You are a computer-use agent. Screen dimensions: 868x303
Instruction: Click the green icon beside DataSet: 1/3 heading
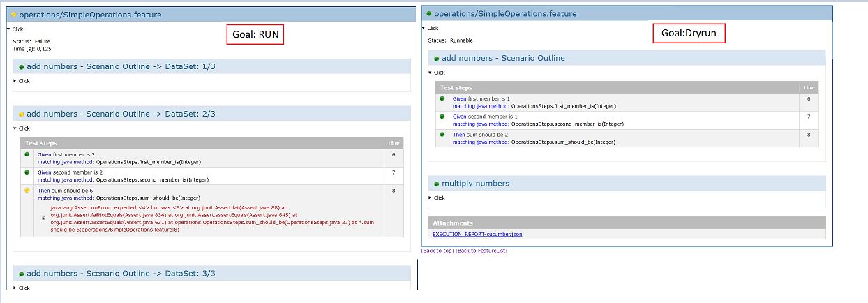[22, 67]
